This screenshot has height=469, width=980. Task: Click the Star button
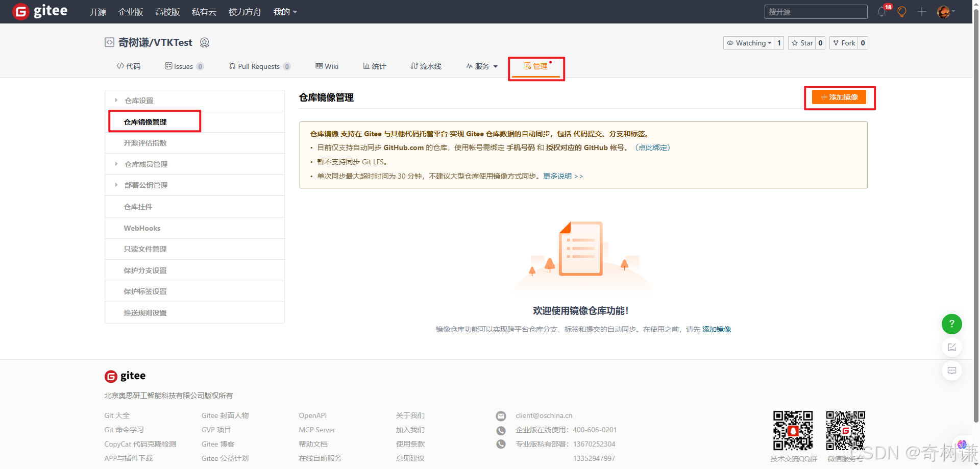(802, 43)
